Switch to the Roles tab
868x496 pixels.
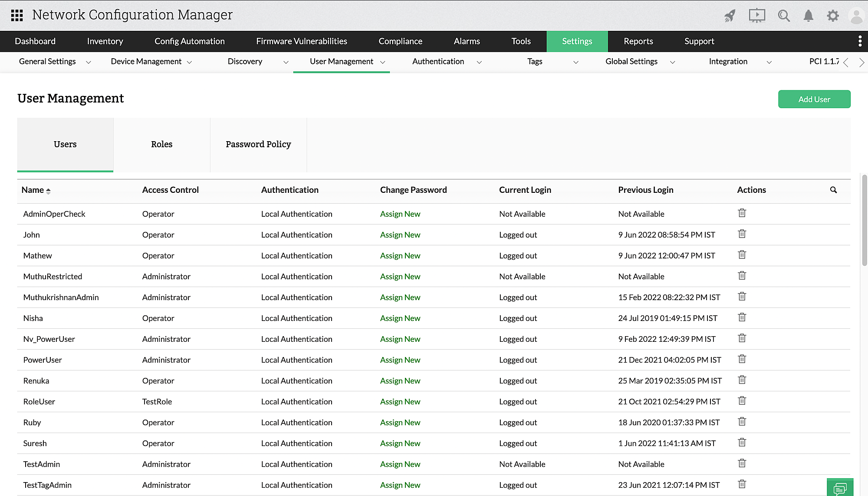(x=161, y=144)
